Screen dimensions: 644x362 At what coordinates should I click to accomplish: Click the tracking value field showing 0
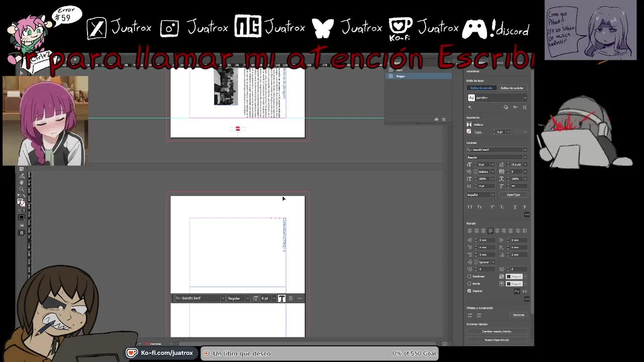516,171
